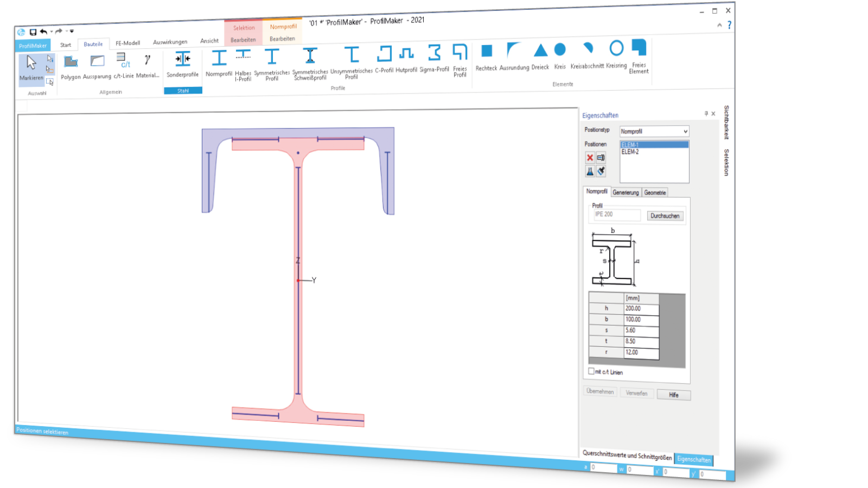Click the r value 12.00 cell
The image size is (868, 488).
[641, 352]
